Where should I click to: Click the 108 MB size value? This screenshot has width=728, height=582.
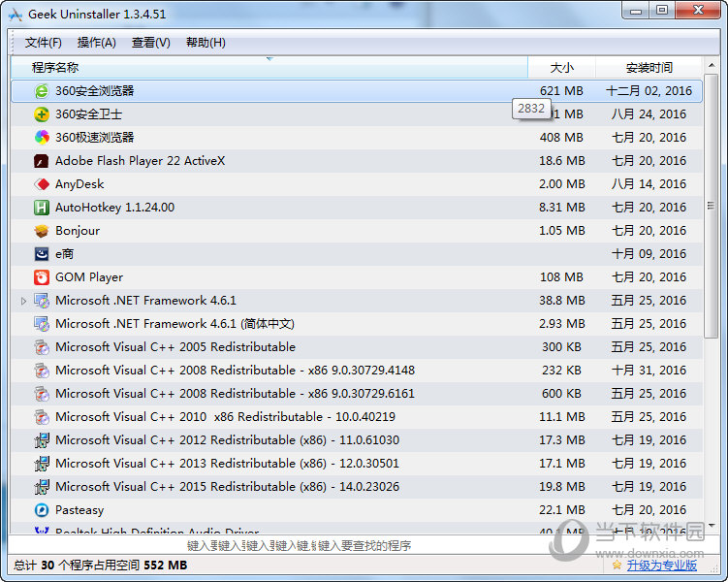point(561,277)
